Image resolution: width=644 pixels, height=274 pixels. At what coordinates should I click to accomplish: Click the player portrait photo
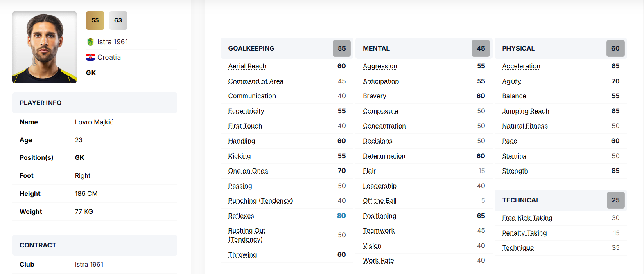(44, 47)
